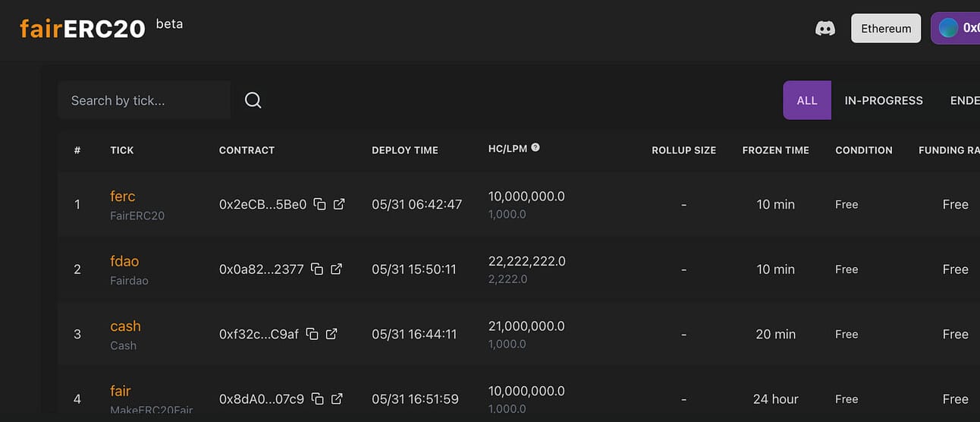
Task: Copy the fair contract address
Action: (x=318, y=398)
